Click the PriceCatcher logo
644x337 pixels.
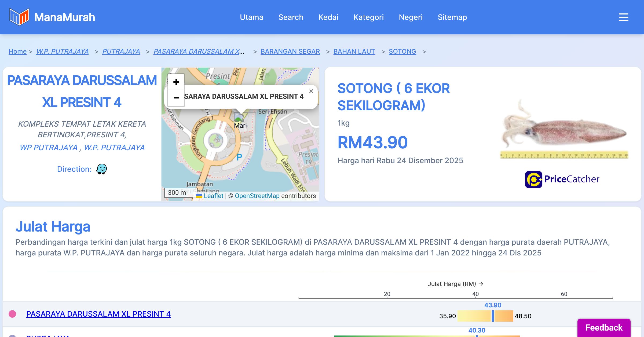point(562,179)
